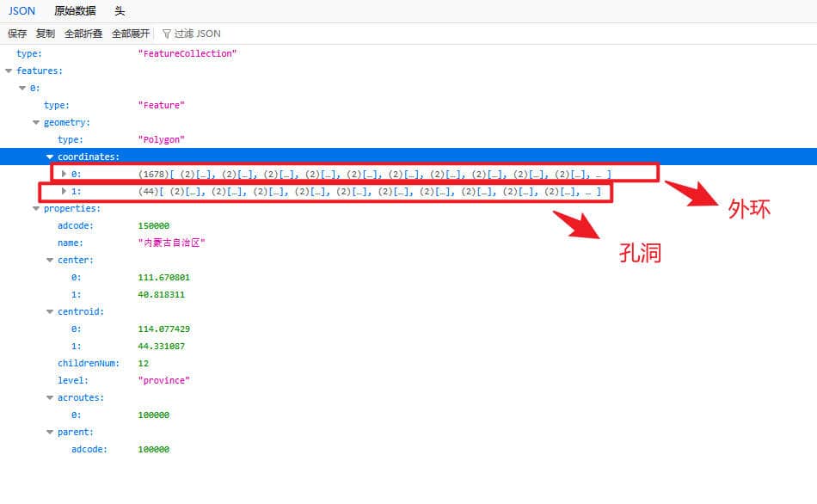The width and height of the screenshot is (817, 504).
Task: Select the name value "内蒙古自治区"
Action: pyautogui.click(x=171, y=243)
